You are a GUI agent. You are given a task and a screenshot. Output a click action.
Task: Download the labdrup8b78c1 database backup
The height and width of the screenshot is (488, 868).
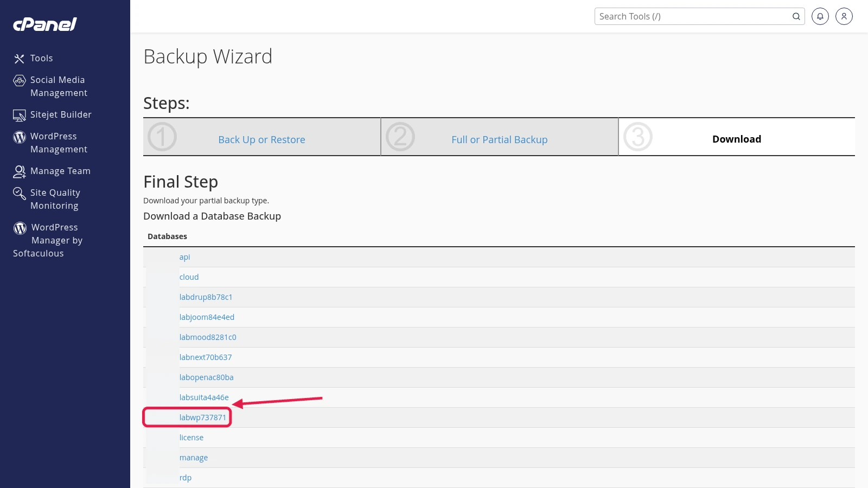[x=206, y=297]
